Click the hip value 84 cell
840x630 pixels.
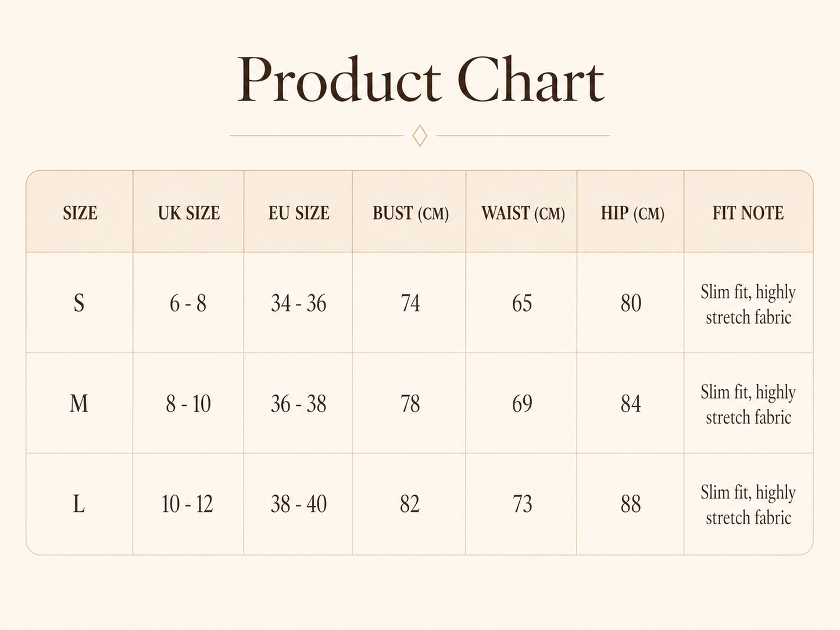point(631,403)
